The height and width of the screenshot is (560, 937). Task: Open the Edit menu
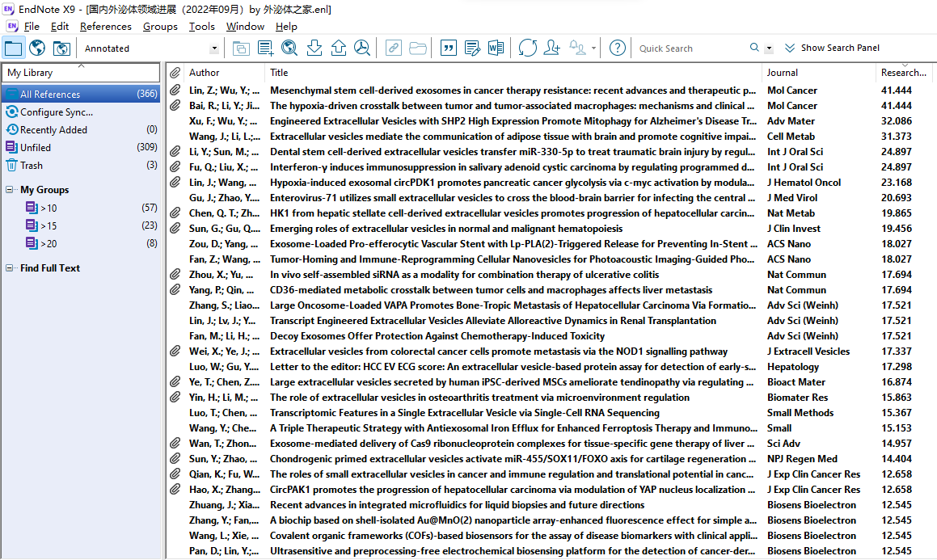(x=59, y=27)
